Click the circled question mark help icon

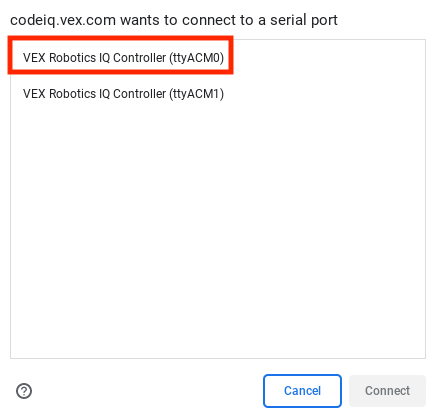(24, 391)
